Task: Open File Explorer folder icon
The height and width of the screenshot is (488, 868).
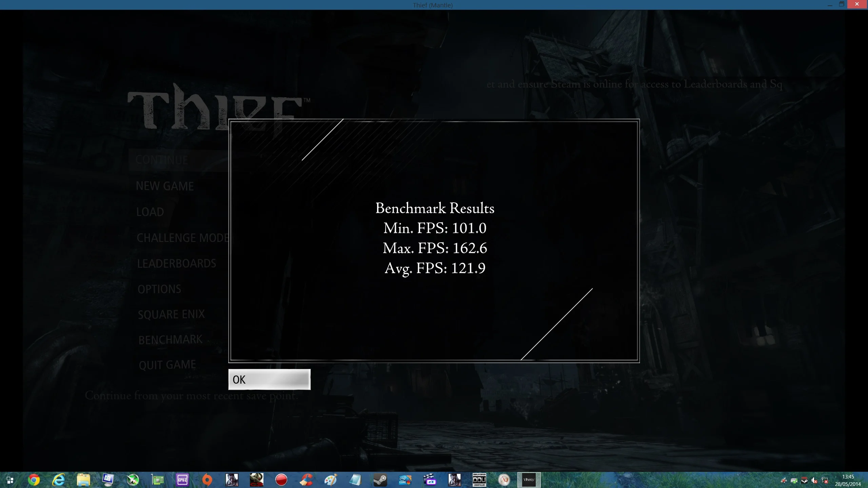Action: click(x=83, y=480)
